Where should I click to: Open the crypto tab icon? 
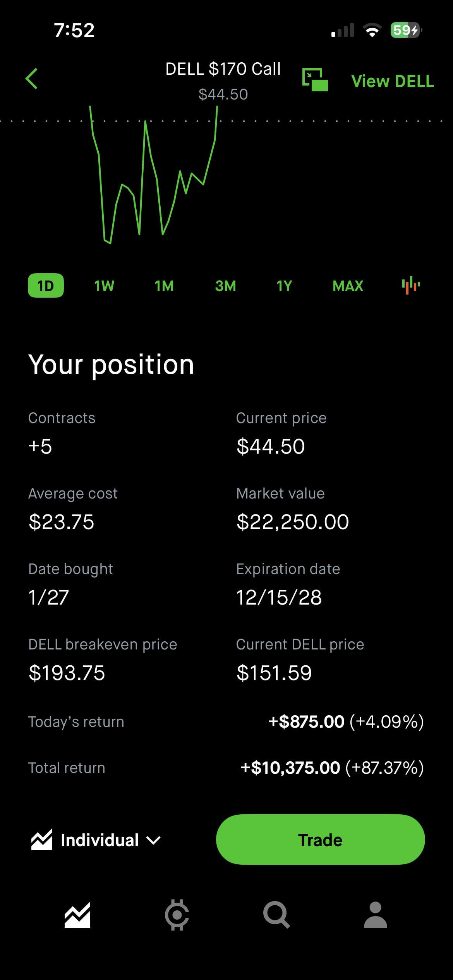point(177,915)
